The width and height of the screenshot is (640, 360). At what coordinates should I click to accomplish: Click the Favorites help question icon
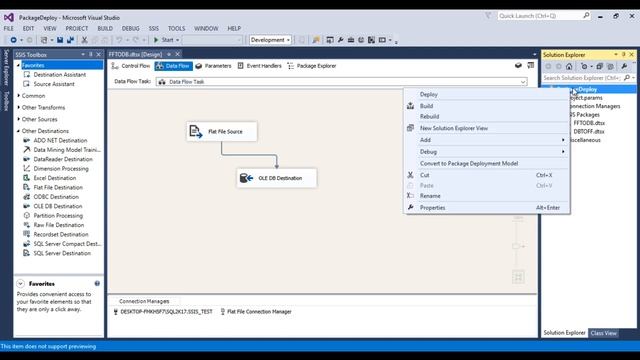point(97,283)
